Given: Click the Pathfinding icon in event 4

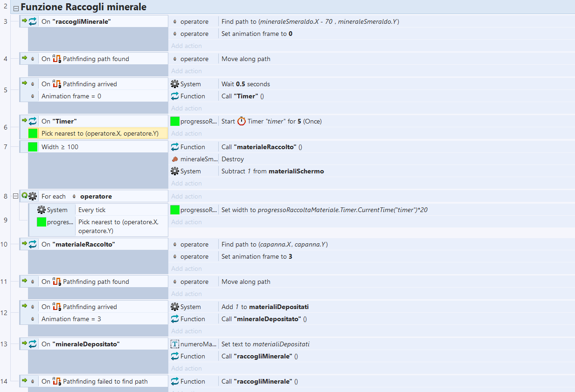Looking at the screenshot, I should click(57, 59).
